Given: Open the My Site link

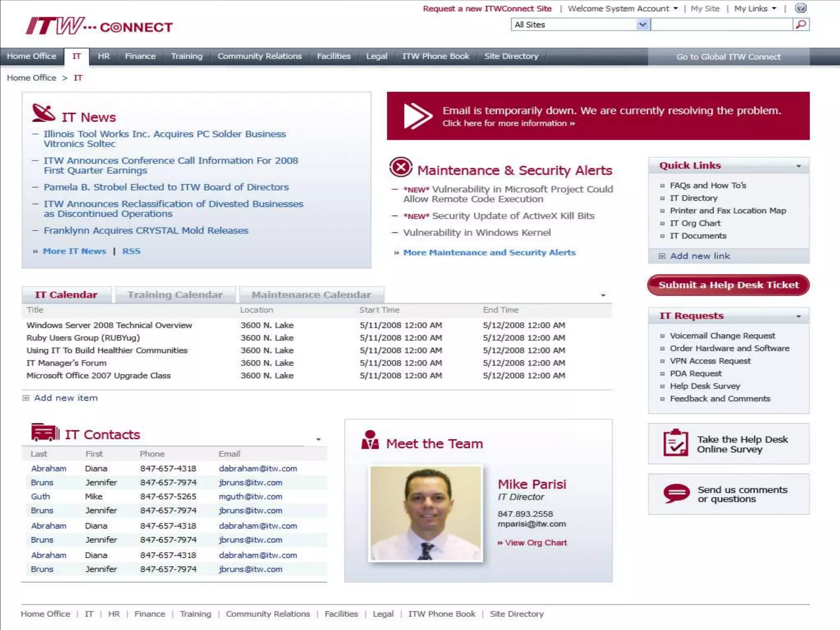Looking at the screenshot, I should click(x=705, y=9).
